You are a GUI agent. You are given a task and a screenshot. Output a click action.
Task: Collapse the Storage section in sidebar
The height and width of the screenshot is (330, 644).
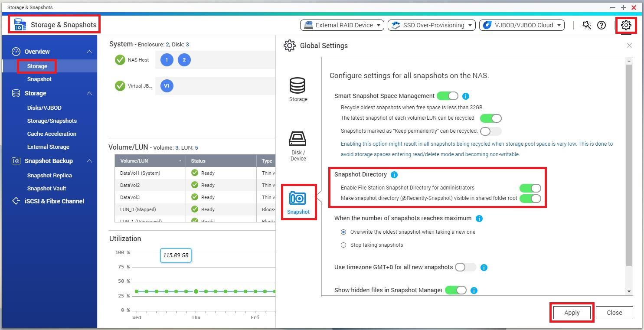tap(89, 93)
